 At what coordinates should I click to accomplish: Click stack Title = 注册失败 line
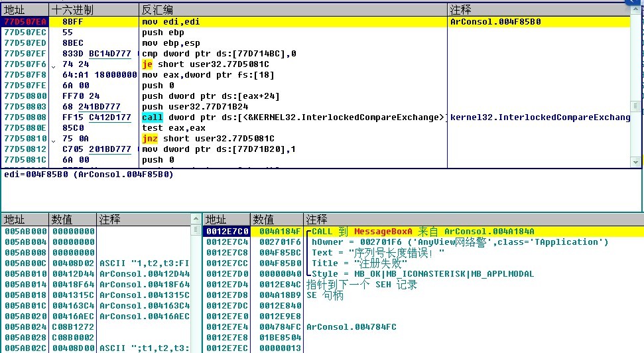[x=359, y=263]
